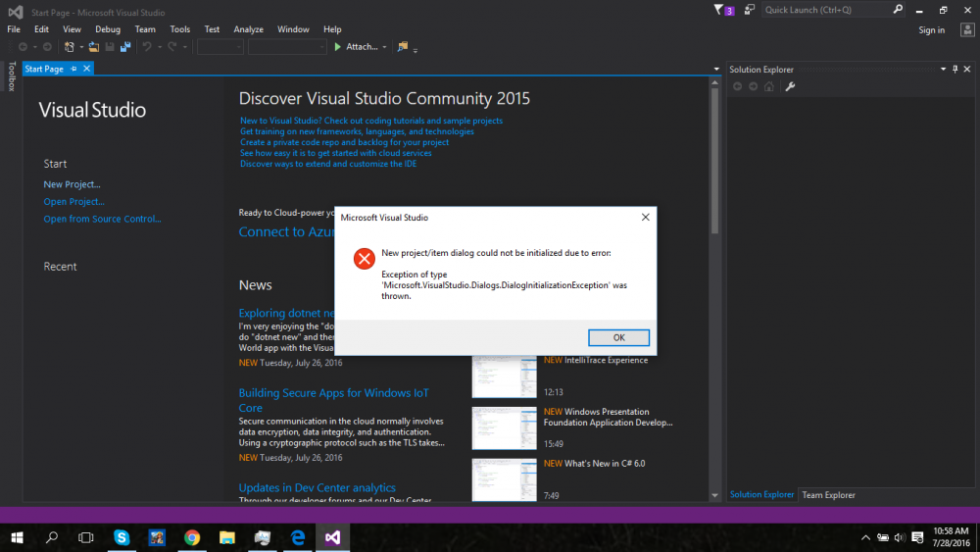Screen dimensions: 980x552
Task: Click the Send Feedback icon
Action: 750,10
